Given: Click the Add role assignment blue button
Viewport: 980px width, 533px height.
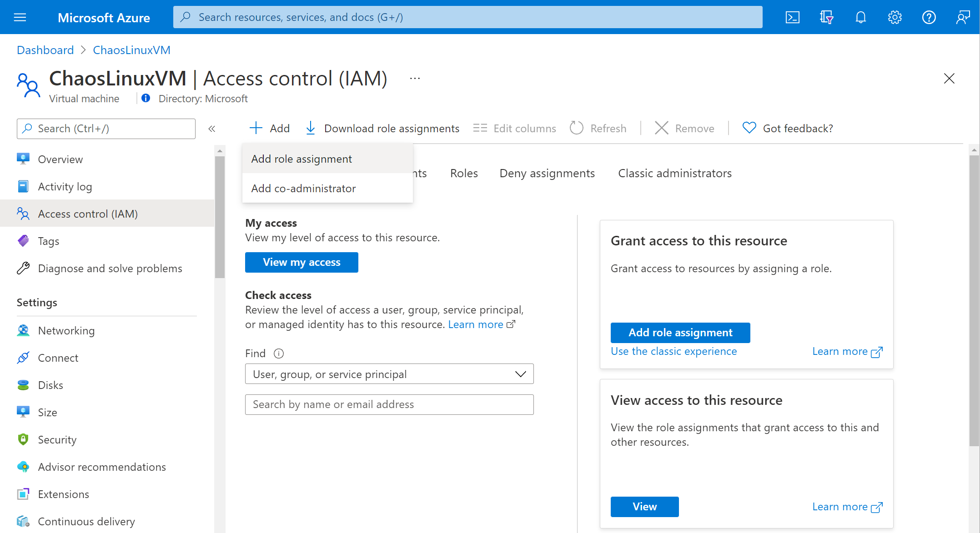Looking at the screenshot, I should click(680, 332).
